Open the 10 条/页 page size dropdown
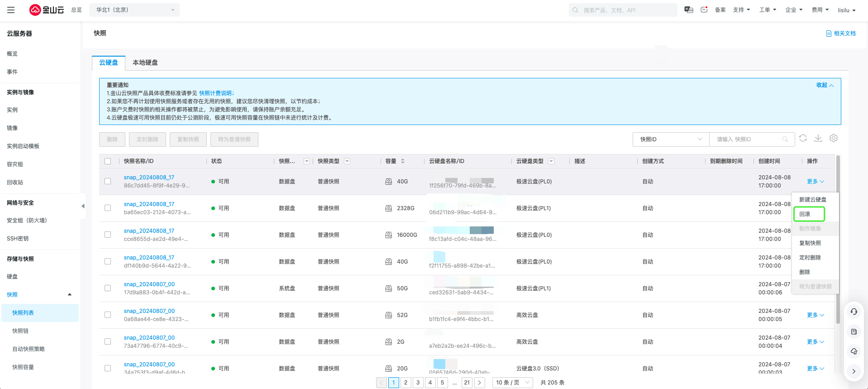 512,383
